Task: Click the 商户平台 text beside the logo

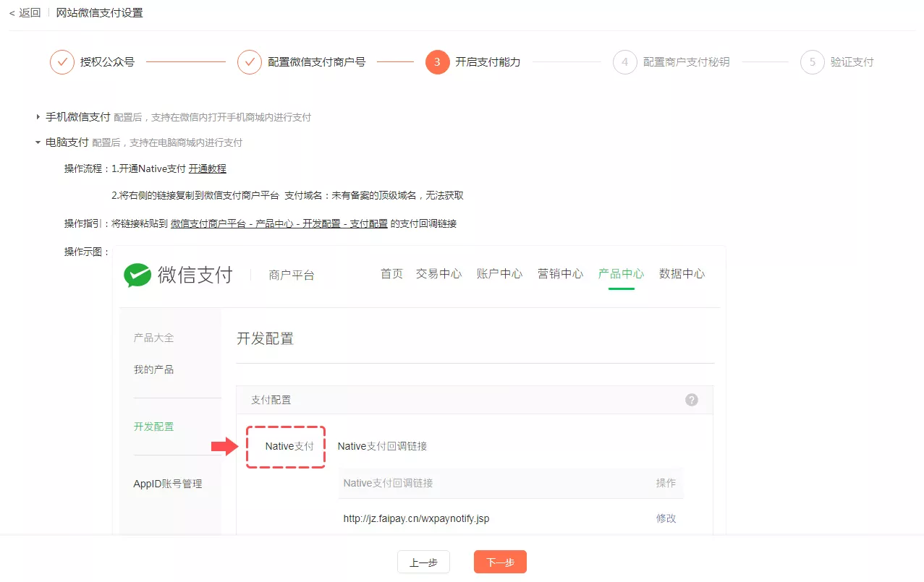Action: pyautogui.click(x=292, y=275)
